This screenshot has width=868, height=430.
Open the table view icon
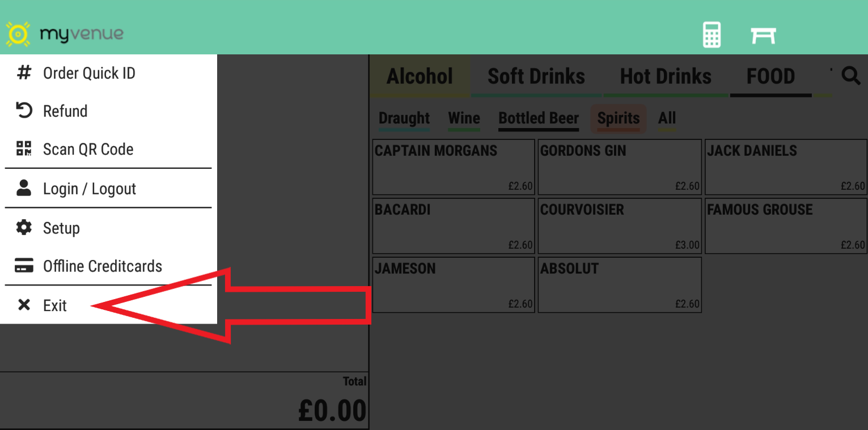(763, 35)
